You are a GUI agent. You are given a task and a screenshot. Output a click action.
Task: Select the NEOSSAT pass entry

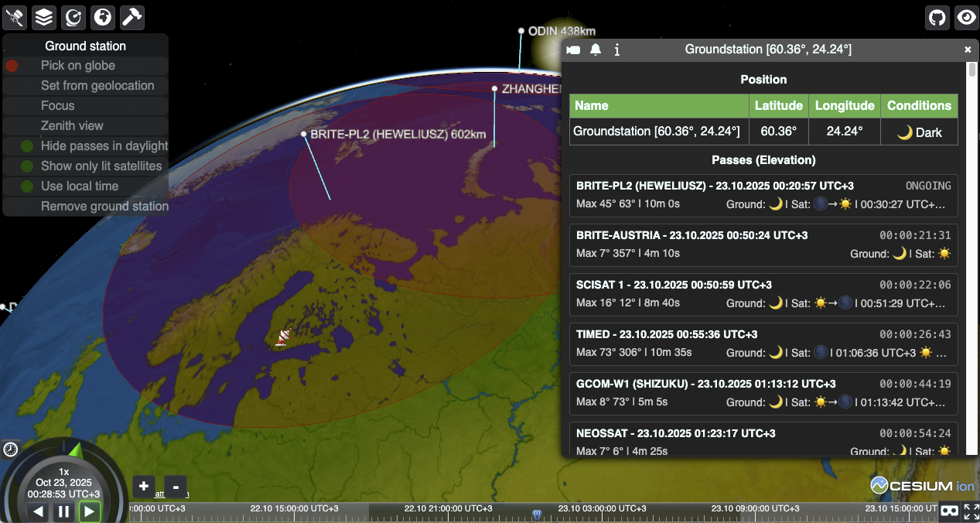[763, 439]
